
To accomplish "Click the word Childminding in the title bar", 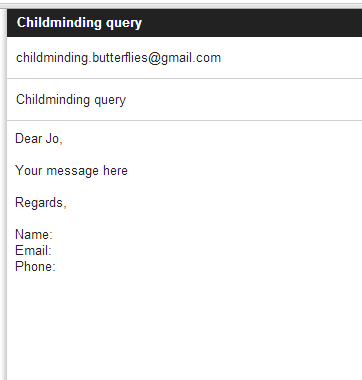I will [60, 23].
